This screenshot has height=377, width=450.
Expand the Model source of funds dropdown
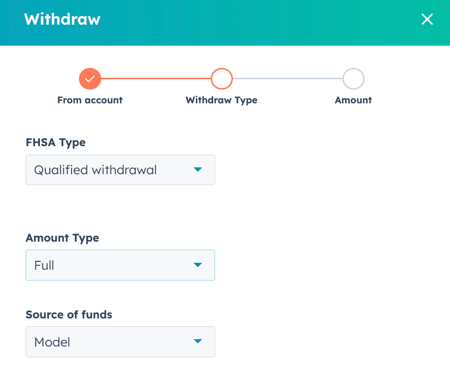pos(120,342)
